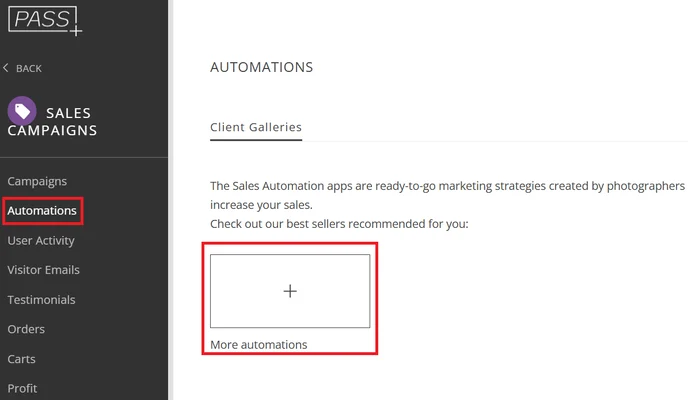Go to Visitor Emails
Image resolution: width=688 pixels, height=400 pixels.
43,270
